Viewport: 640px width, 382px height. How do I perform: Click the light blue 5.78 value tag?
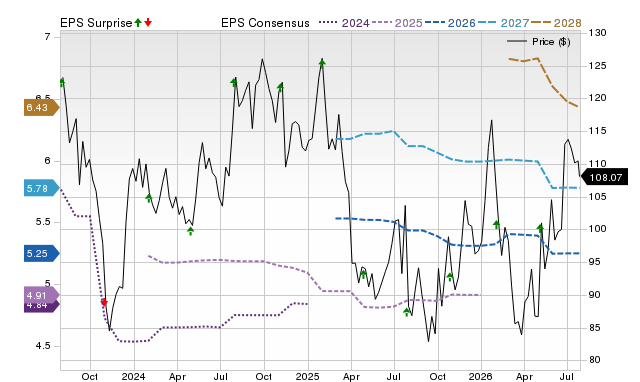pos(42,188)
